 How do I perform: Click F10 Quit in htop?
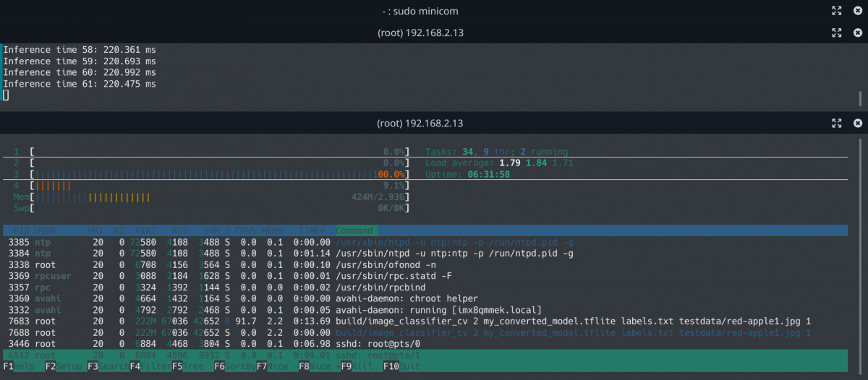tap(400, 366)
